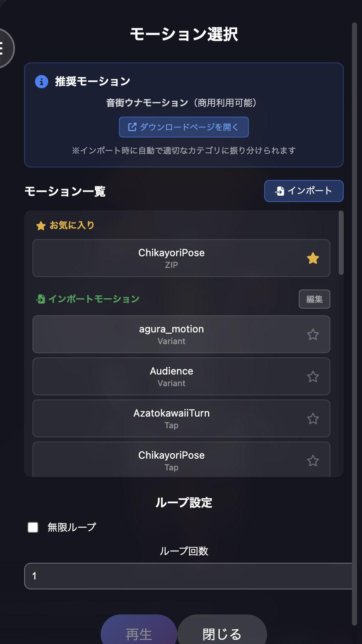Screen dimensions: 362x644
Task: Click the blue info icon beside 推奨モーション
Action: click(41, 82)
